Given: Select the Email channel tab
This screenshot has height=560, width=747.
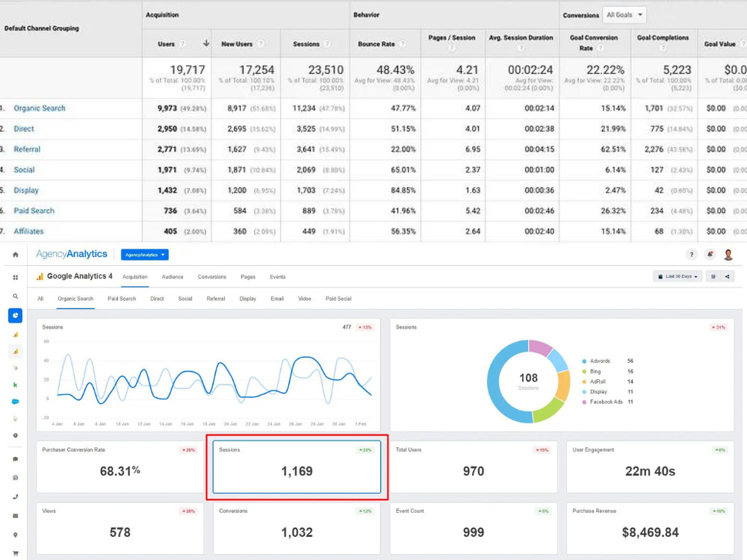Looking at the screenshot, I should (x=277, y=299).
